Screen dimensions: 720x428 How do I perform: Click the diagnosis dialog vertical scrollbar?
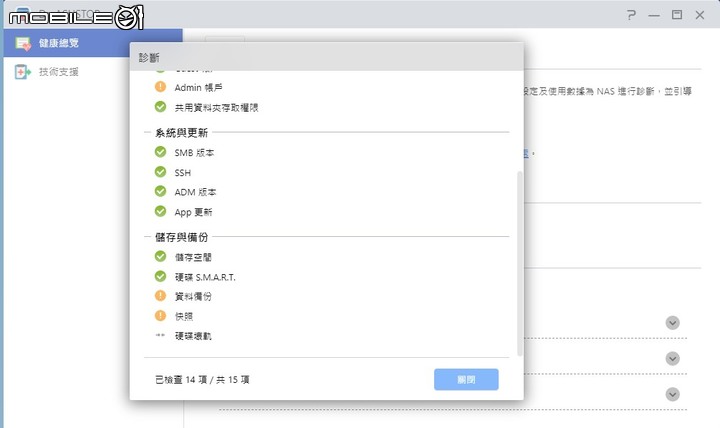pos(520,263)
